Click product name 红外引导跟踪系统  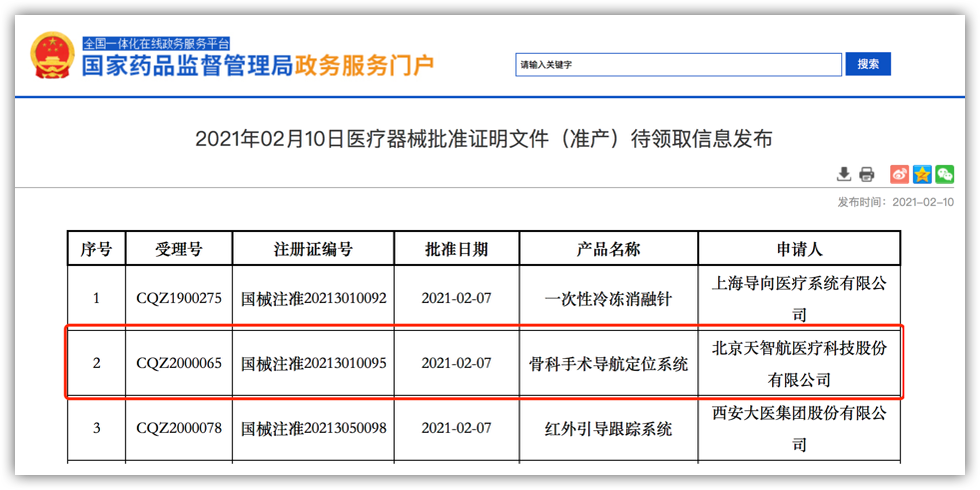pyautogui.click(x=608, y=429)
